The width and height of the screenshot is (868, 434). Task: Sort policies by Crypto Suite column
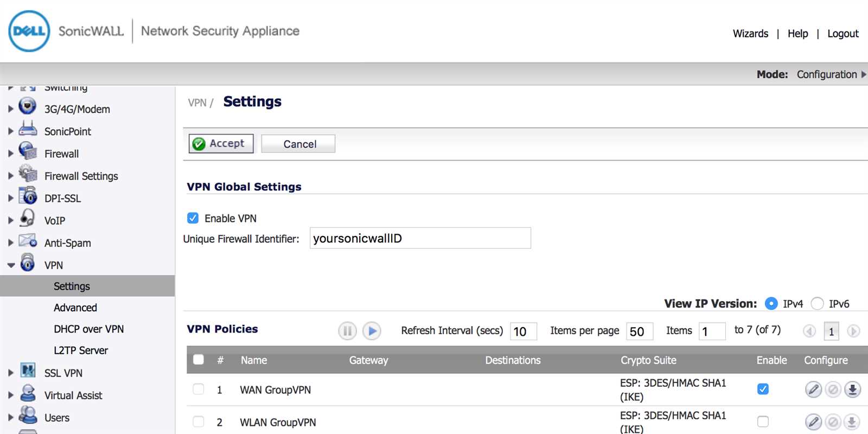[x=648, y=360]
